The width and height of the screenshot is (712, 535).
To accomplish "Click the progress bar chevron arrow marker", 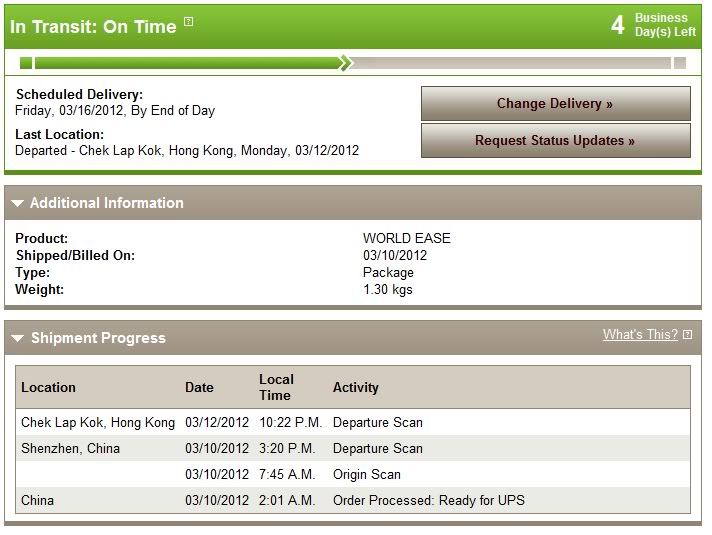I will click(345, 63).
